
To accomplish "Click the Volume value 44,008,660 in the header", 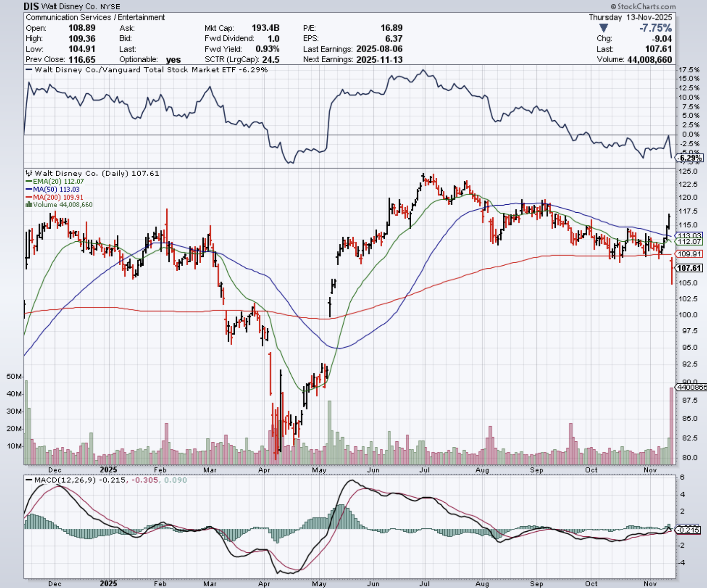I will (x=649, y=60).
